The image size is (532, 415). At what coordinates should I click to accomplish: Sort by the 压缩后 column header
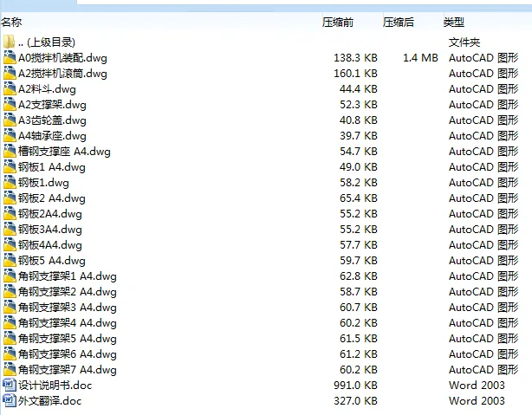pyautogui.click(x=398, y=23)
